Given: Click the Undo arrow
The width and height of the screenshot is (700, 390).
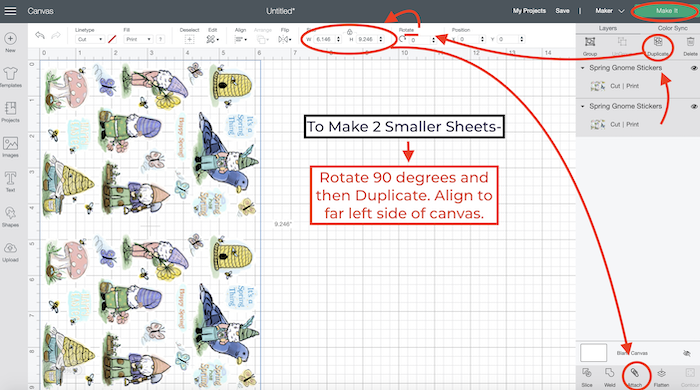Looking at the screenshot, I should coord(40,36).
